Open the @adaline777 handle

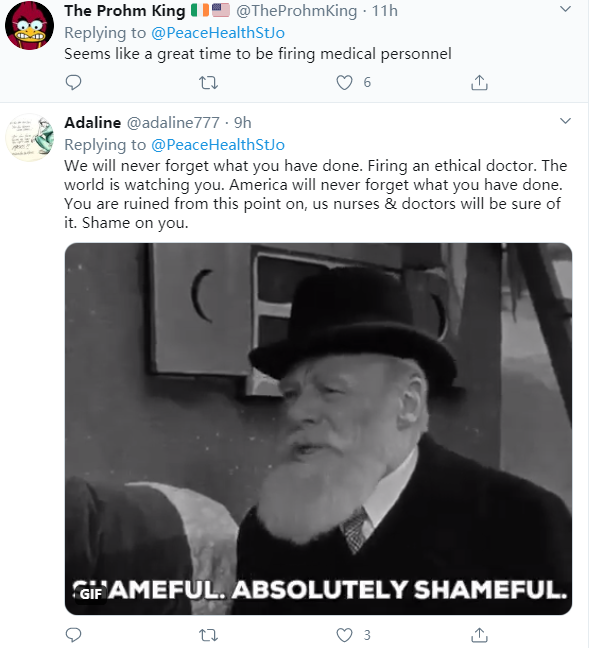[173, 123]
